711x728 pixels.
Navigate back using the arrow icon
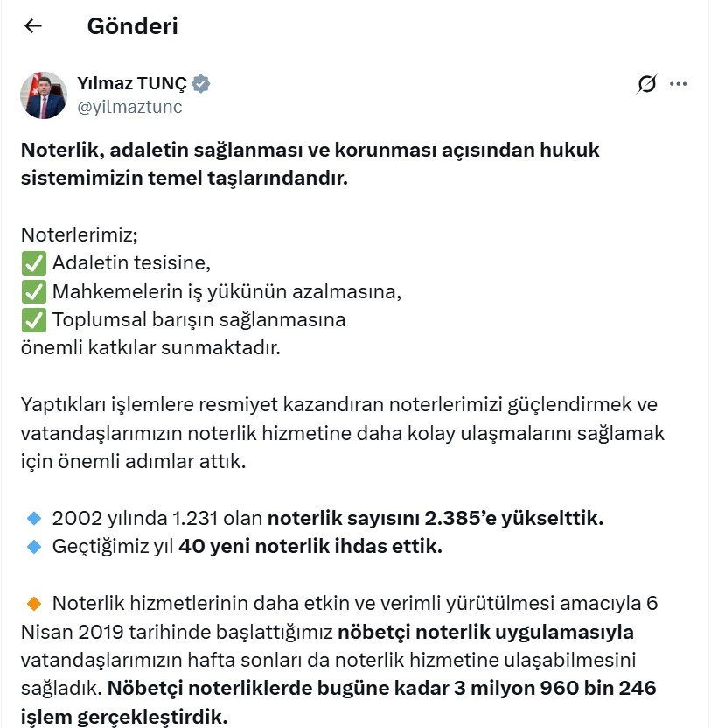(x=32, y=26)
